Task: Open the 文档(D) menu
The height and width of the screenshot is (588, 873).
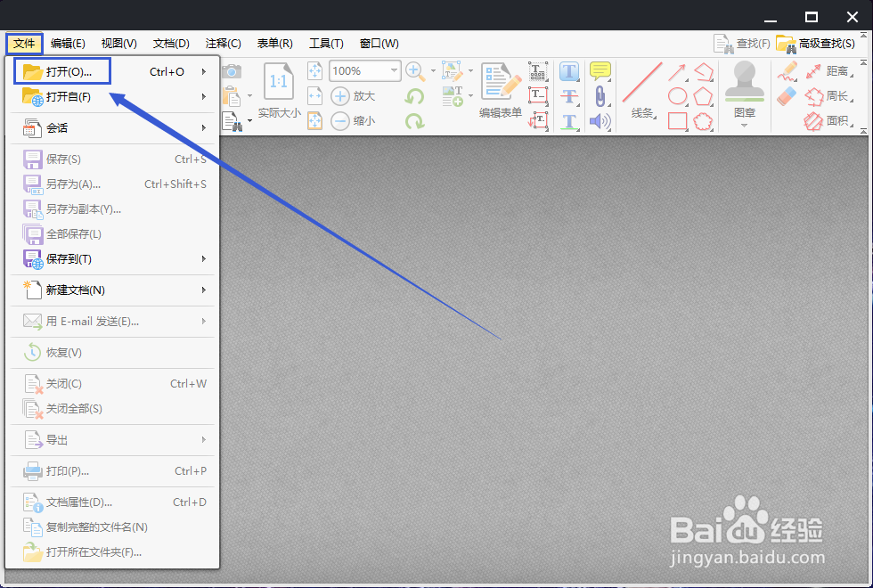Action: [x=171, y=44]
